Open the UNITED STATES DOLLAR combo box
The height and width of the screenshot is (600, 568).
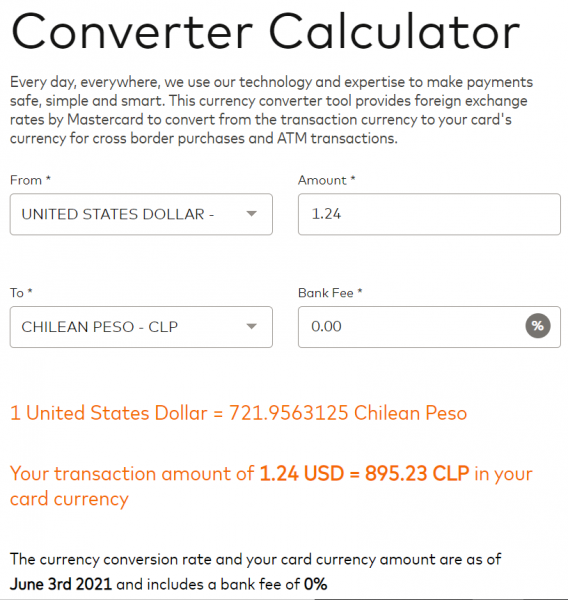(141, 214)
